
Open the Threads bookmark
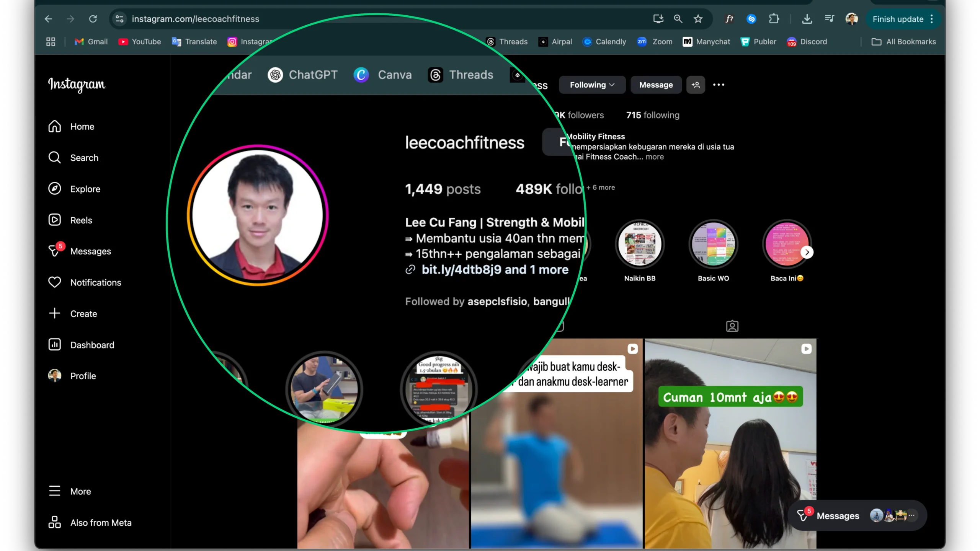click(507, 42)
